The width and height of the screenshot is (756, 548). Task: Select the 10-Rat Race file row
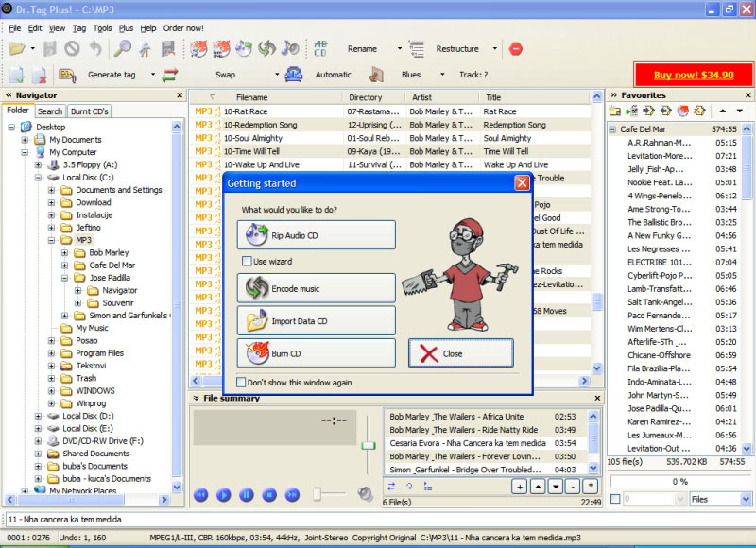tap(389, 111)
